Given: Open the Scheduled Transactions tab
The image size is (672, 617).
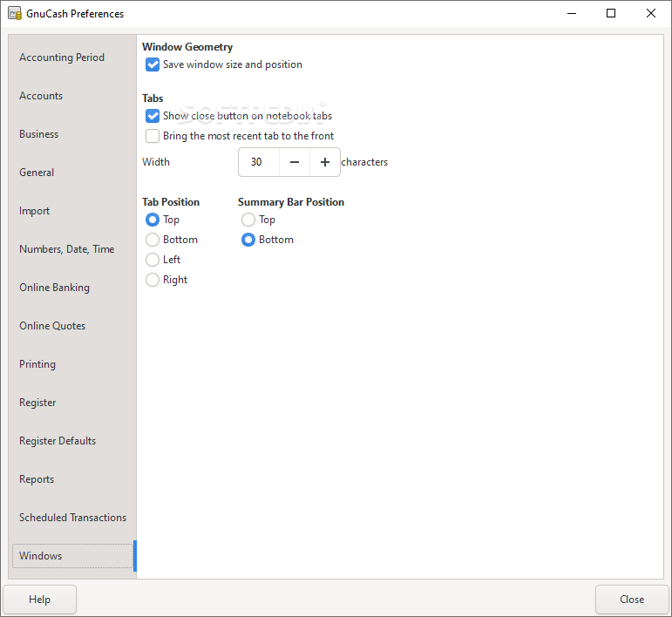Looking at the screenshot, I should 71,518.
